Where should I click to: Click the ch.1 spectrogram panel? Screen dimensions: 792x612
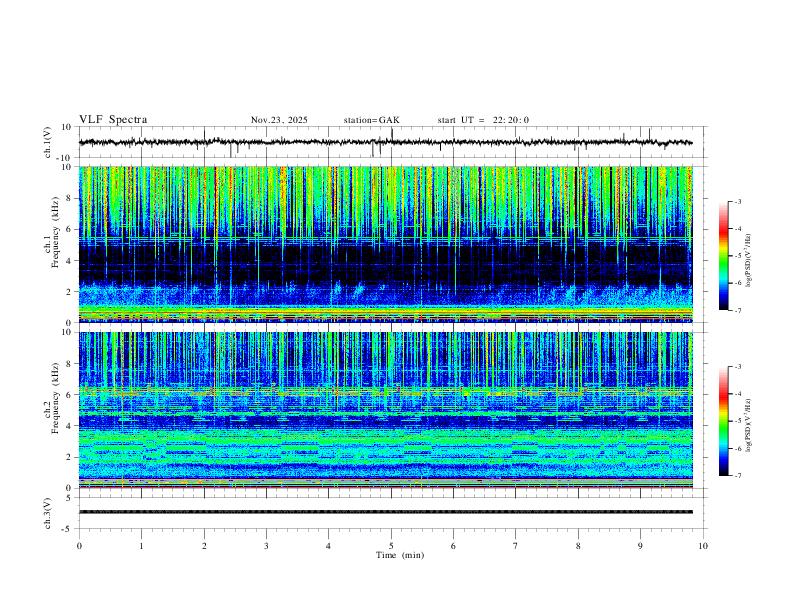(x=385, y=244)
